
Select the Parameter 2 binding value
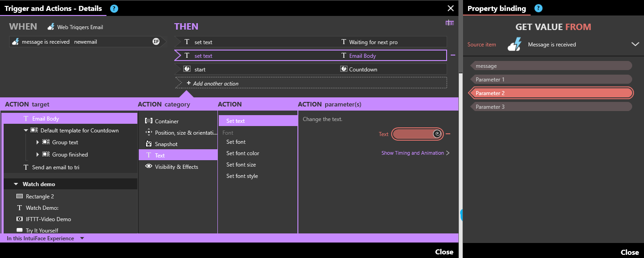[551, 93]
